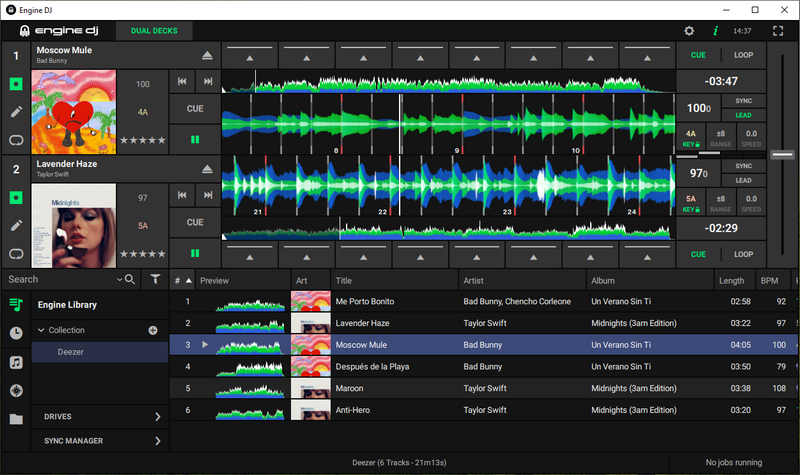Click deck 2 track overview waveform

pyautogui.click(x=448, y=229)
